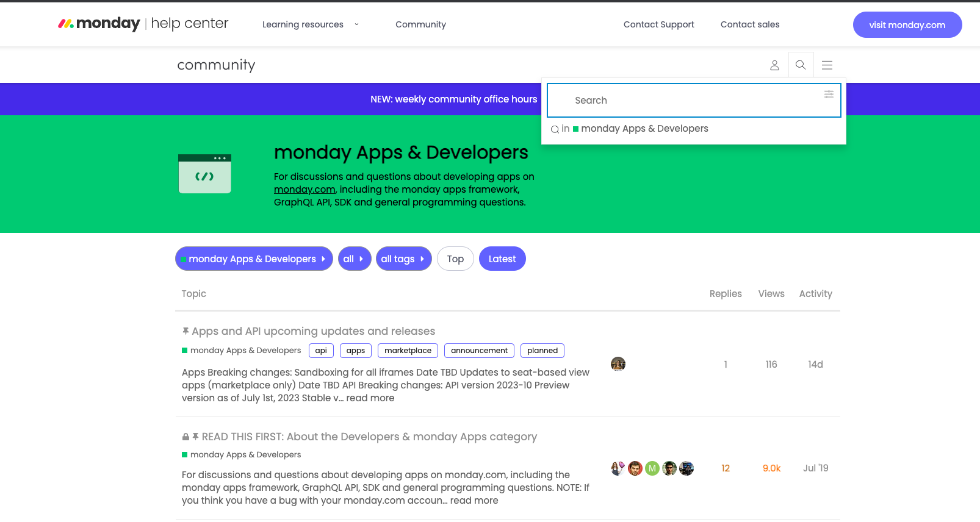980x522 pixels.
Task: Click 12 replies count
Action: point(726,468)
